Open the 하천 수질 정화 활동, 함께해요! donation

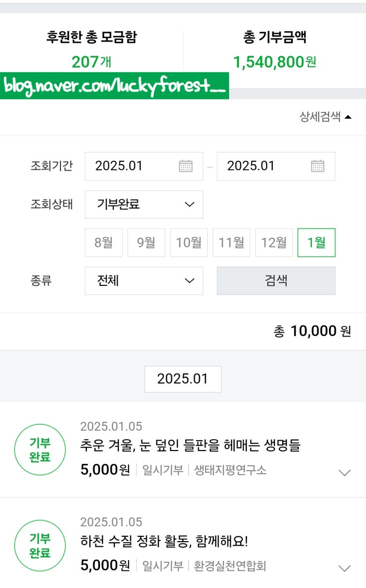pos(164,541)
